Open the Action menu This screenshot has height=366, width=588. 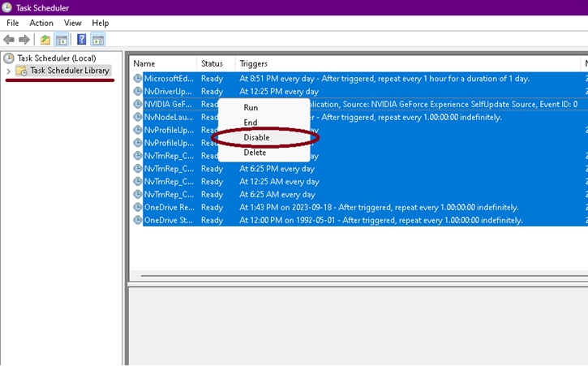(41, 23)
